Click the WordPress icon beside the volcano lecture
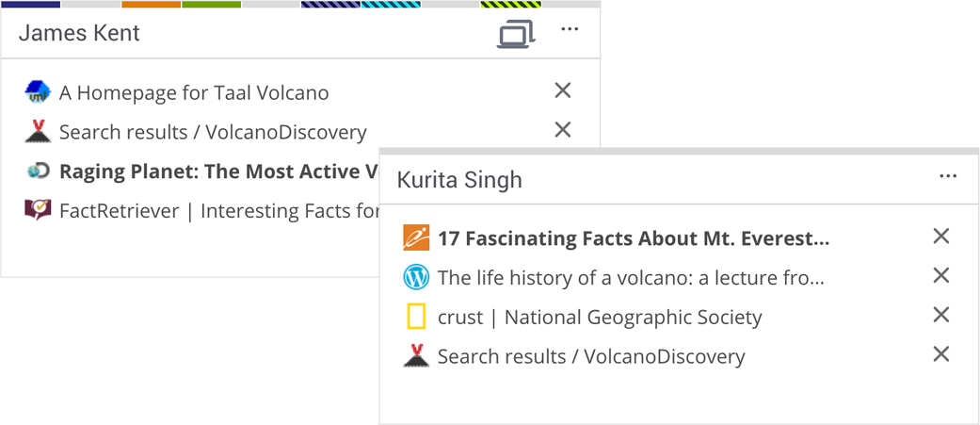 tap(416, 278)
